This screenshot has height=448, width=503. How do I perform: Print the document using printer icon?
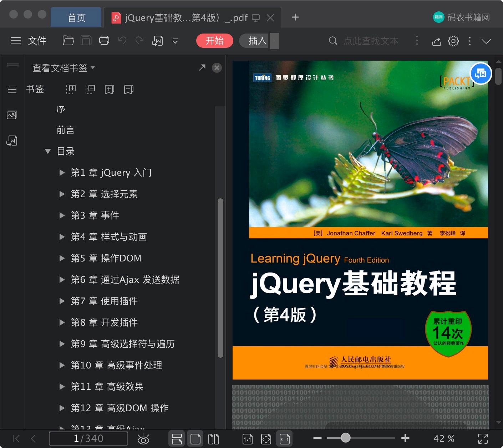tap(104, 41)
